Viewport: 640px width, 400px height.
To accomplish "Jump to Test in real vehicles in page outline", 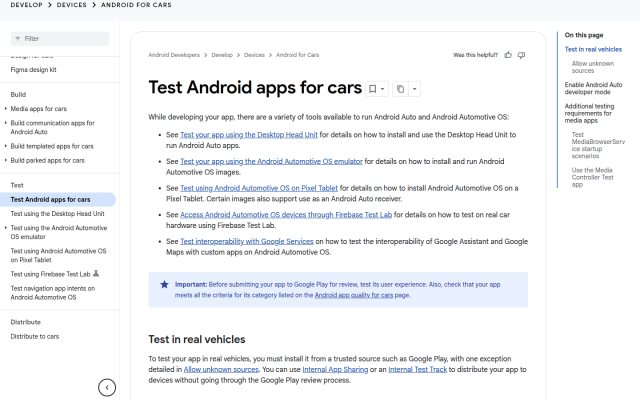I will (x=593, y=49).
